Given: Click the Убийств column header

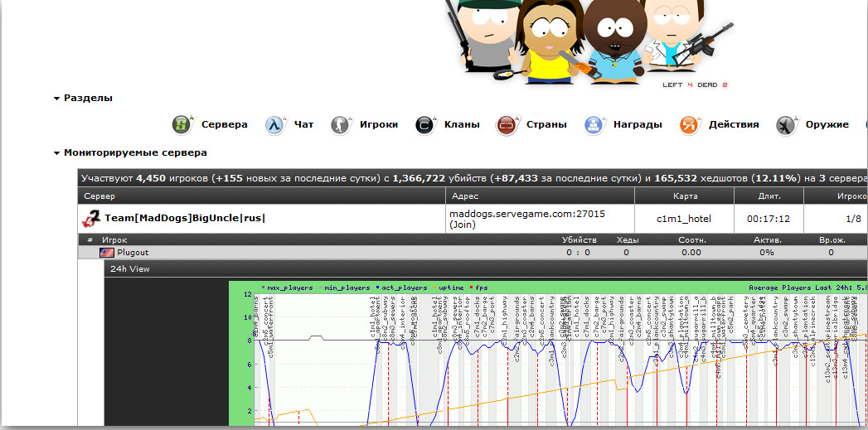Looking at the screenshot, I should click(579, 240).
